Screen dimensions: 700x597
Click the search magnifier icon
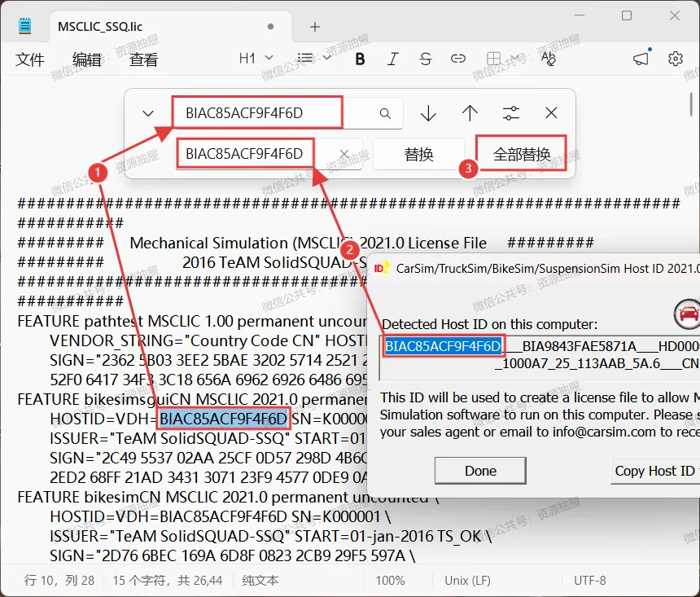click(x=385, y=113)
